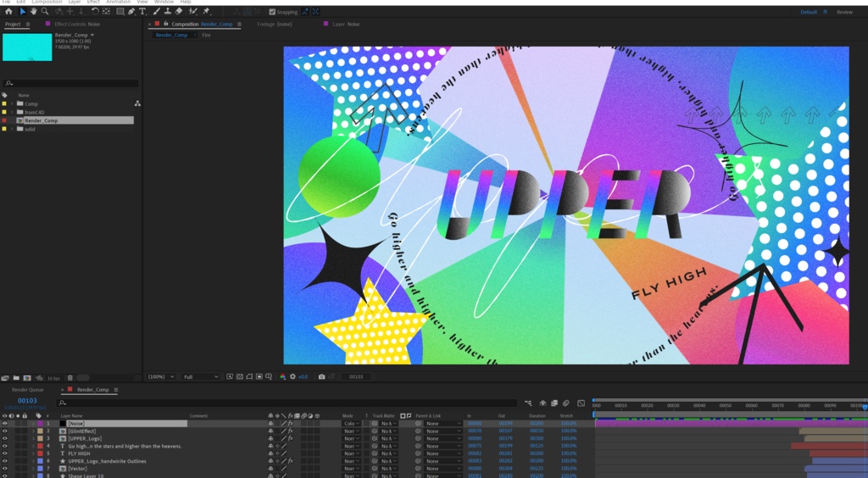Image resolution: width=868 pixels, height=478 pixels.
Task: Select the Rectangle shape tool
Action: click(120, 11)
